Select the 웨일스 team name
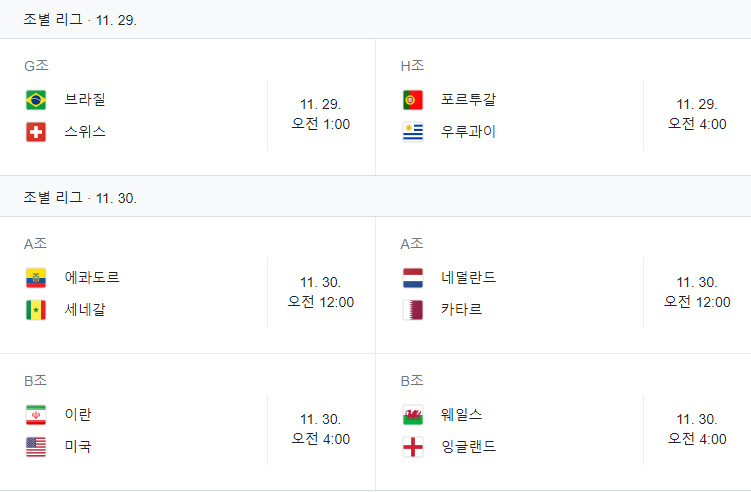Viewport: 751px width, 492px height. tap(461, 415)
